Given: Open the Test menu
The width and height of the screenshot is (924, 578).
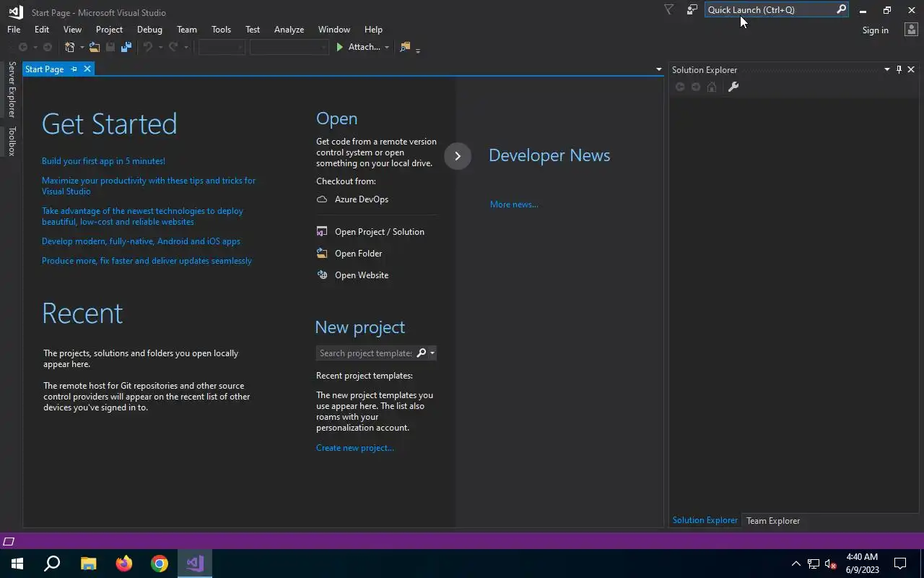Looking at the screenshot, I should [x=253, y=30].
